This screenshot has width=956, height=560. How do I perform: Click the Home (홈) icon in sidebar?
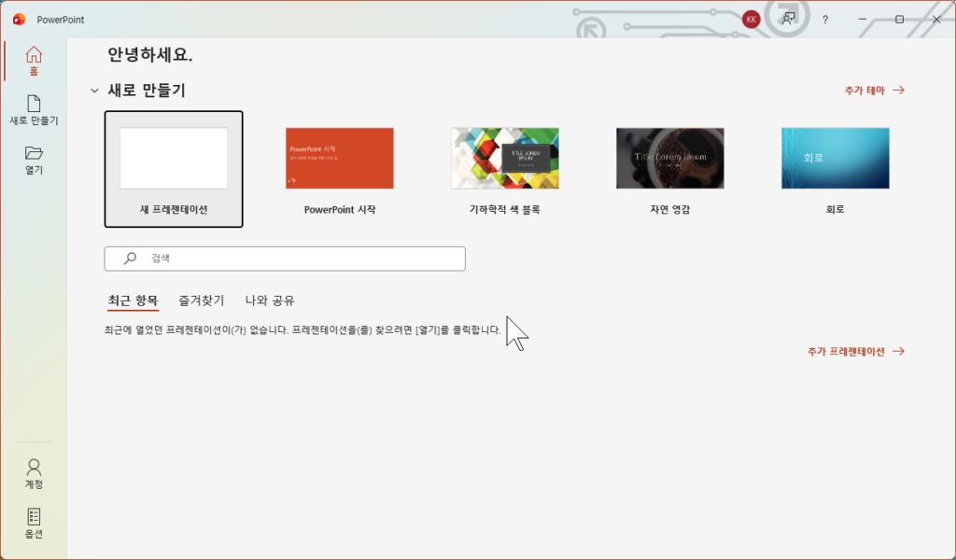[34, 55]
